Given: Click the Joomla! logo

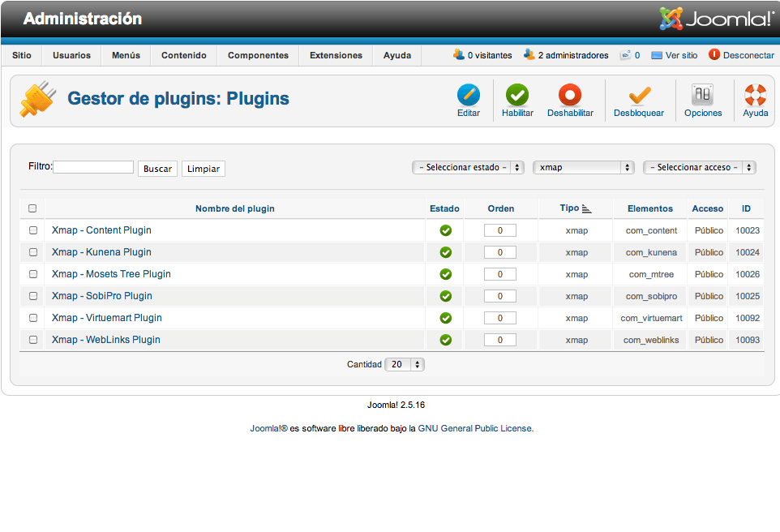Looking at the screenshot, I should click(717, 19).
